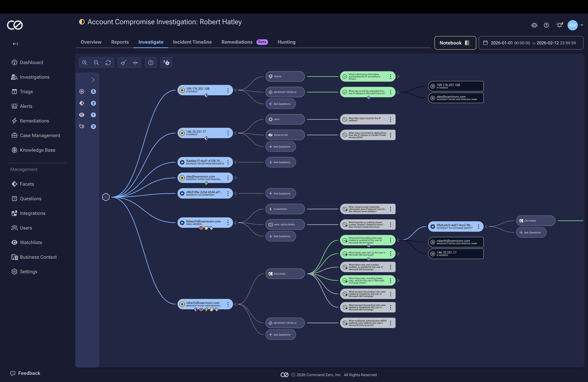Open the EM user profile dropdown arrow
The width and height of the screenshot is (588, 382).
tap(582, 25)
